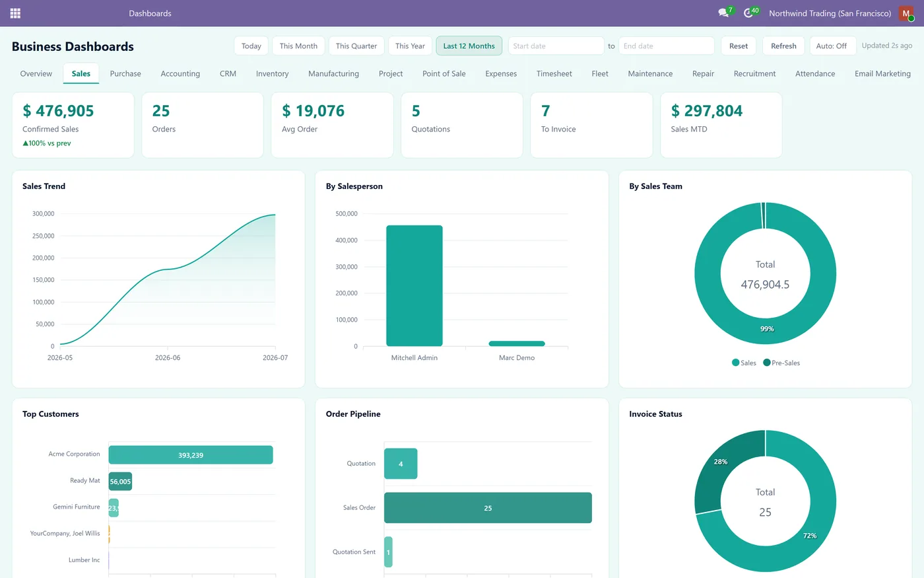Click the 25 Orders KPI card

pos(203,125)
